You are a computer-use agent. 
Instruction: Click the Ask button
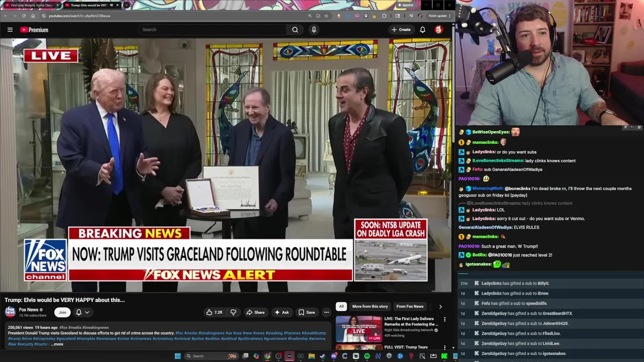click(281, 312)
